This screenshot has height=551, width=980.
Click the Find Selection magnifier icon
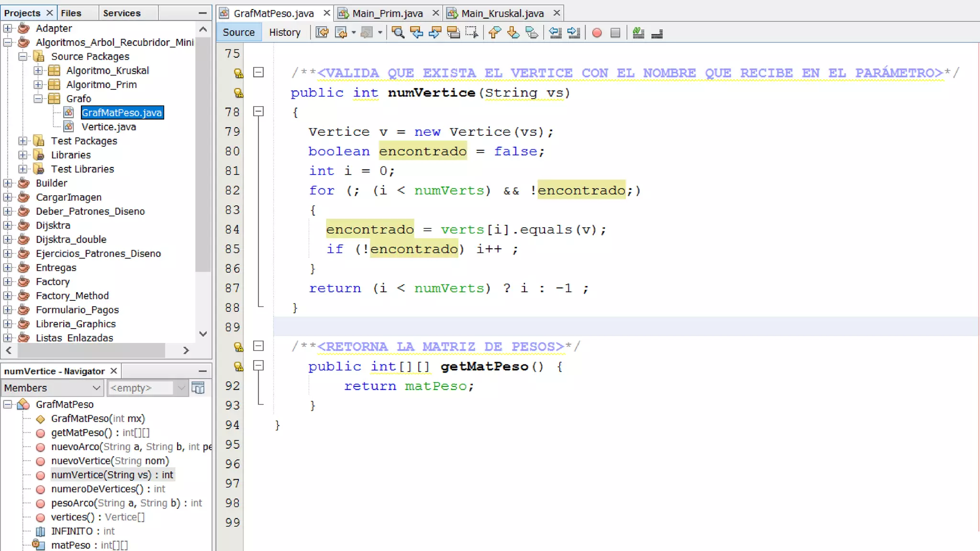point(398,33)
